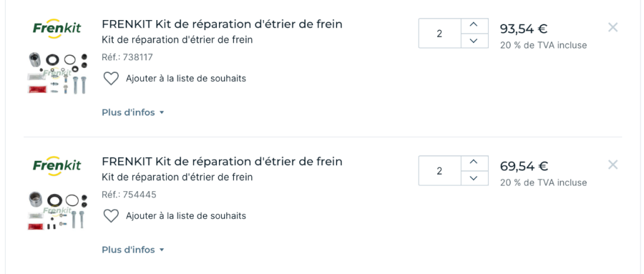The height and width of the screenshot is (274, 644).
Task: Expand Plus d'infos for Réf. 754445
Action: [133, 249]
